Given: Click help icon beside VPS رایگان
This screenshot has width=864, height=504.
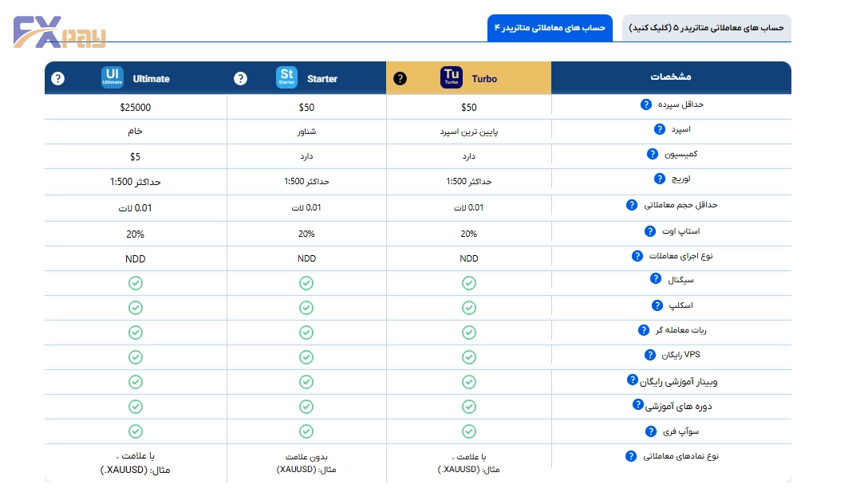Looking at the screenshot, I should coord(650,355).
